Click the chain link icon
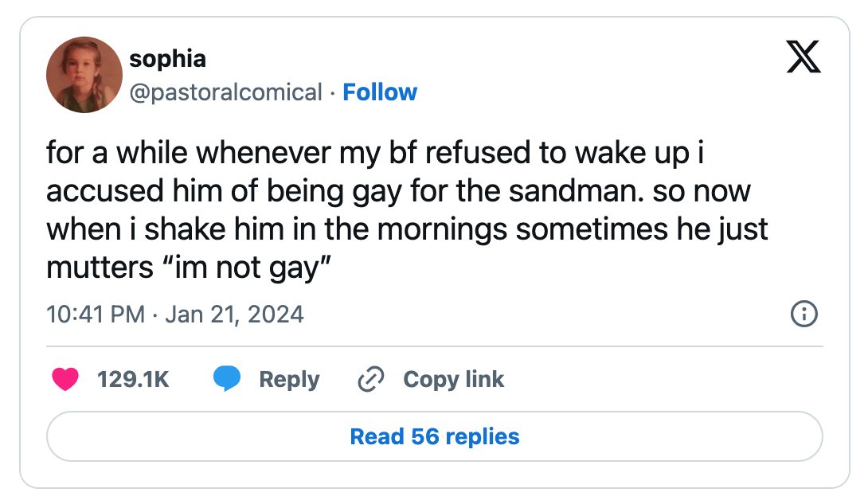The image size is (868, 504). coord(370,380)
